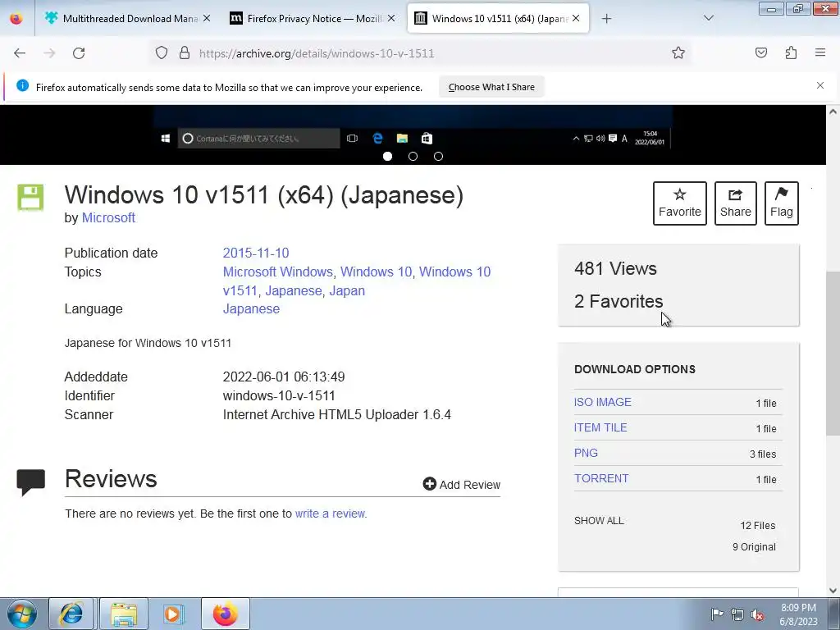Viewport: 840px width, 630px height.
Task: Open the Microsoft creator link
Action: coord(108,217)
